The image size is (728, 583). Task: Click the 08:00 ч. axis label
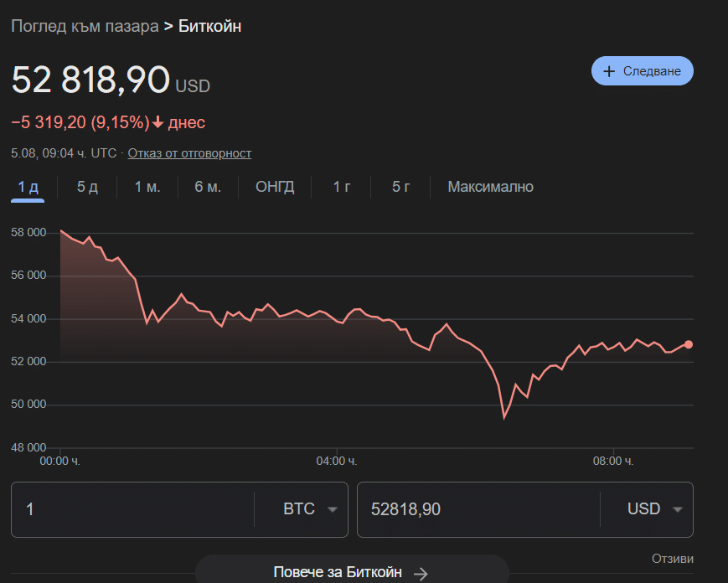click(613, 461)
